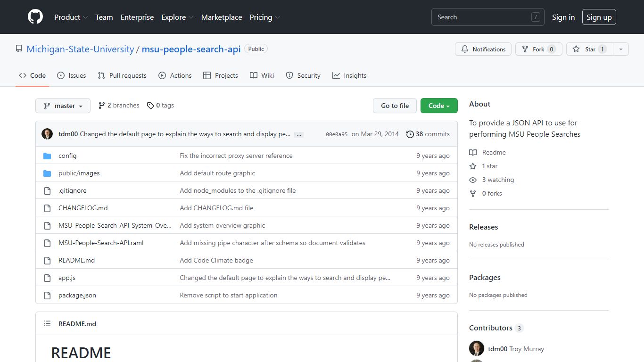
Task: Click the Readme book icon in About
Action: pos(473,152)
